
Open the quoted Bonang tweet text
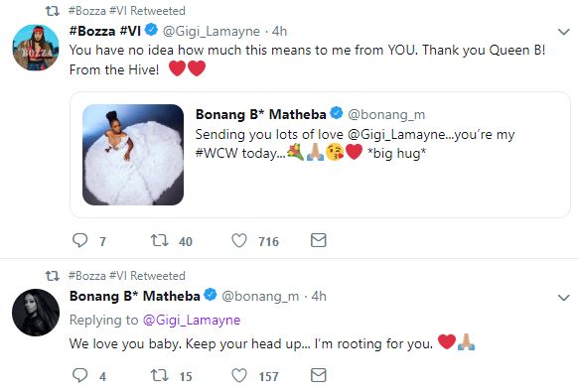[x=355, y=144]
